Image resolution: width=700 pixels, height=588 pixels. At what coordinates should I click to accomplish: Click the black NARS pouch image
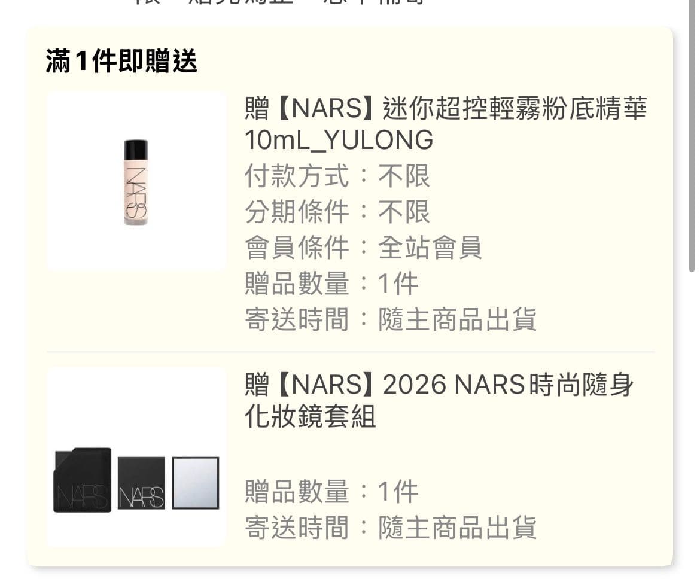coord(82,480)
